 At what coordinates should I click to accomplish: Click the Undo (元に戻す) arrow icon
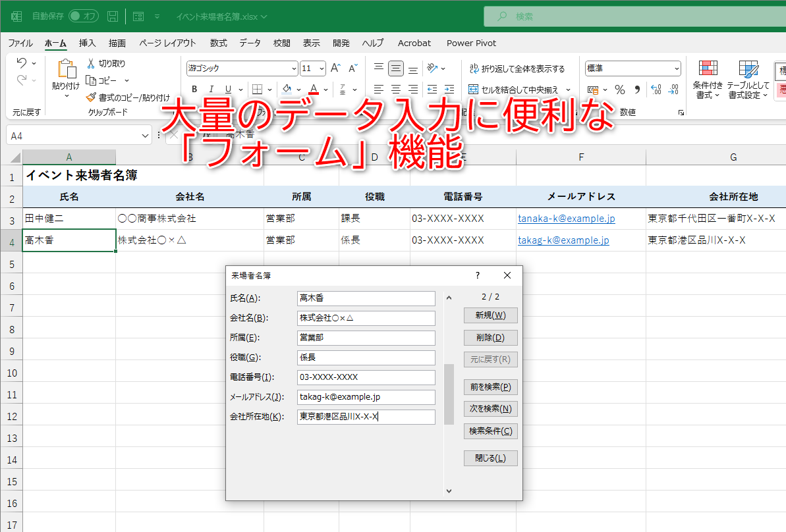click(21, 62)
